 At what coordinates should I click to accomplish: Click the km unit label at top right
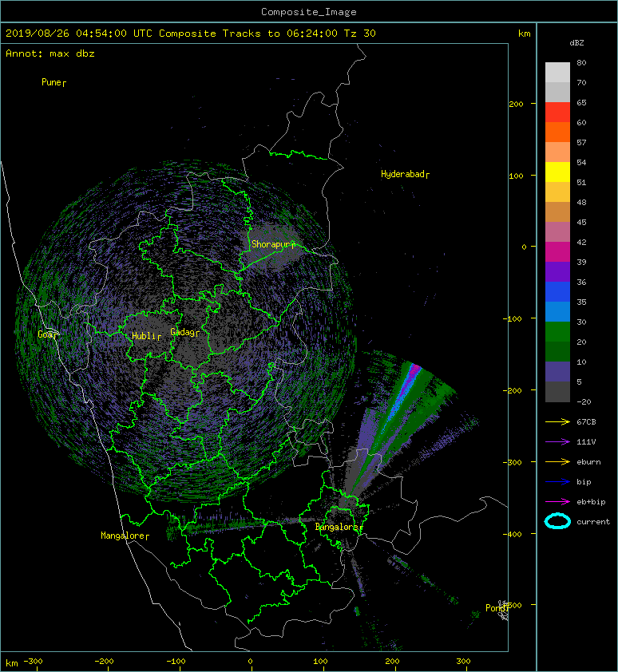point(524,34)
